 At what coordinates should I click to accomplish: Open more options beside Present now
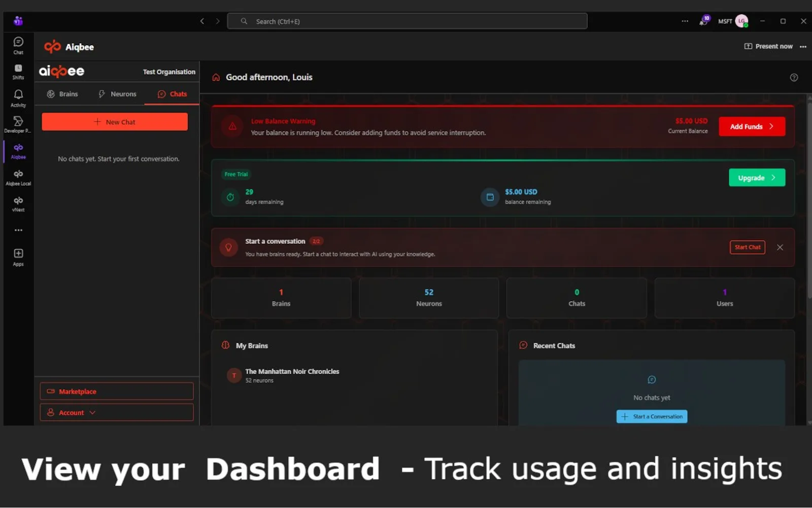[x=803, y=46]
